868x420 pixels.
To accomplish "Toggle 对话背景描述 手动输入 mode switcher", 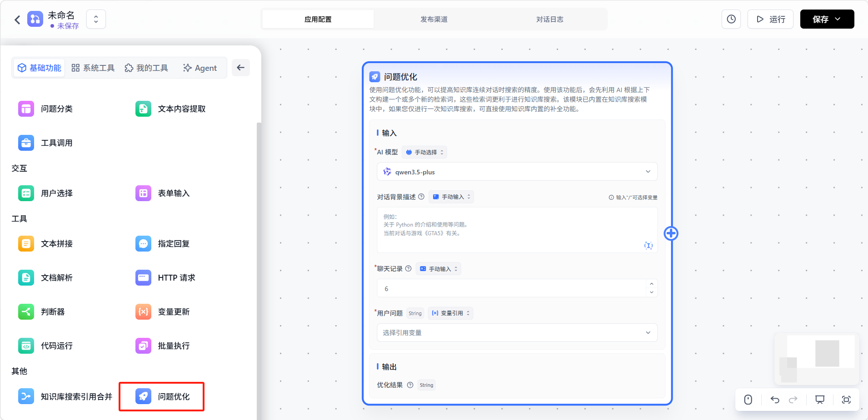I will pyautogui.click(x=452, y=197).
